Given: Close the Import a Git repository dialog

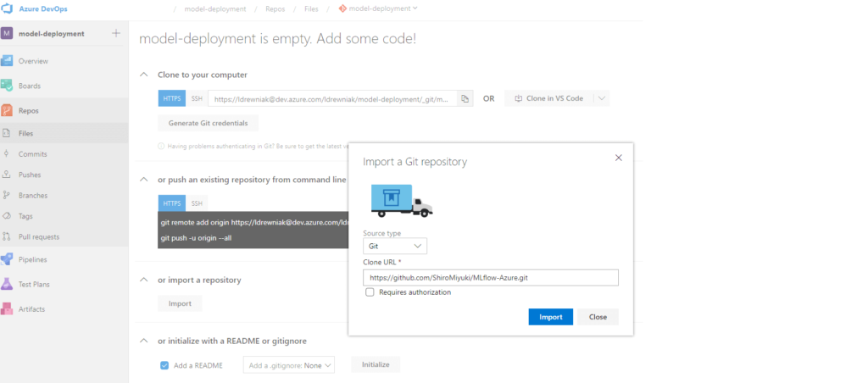Looking at the screenshot, I should coord(619,158).
